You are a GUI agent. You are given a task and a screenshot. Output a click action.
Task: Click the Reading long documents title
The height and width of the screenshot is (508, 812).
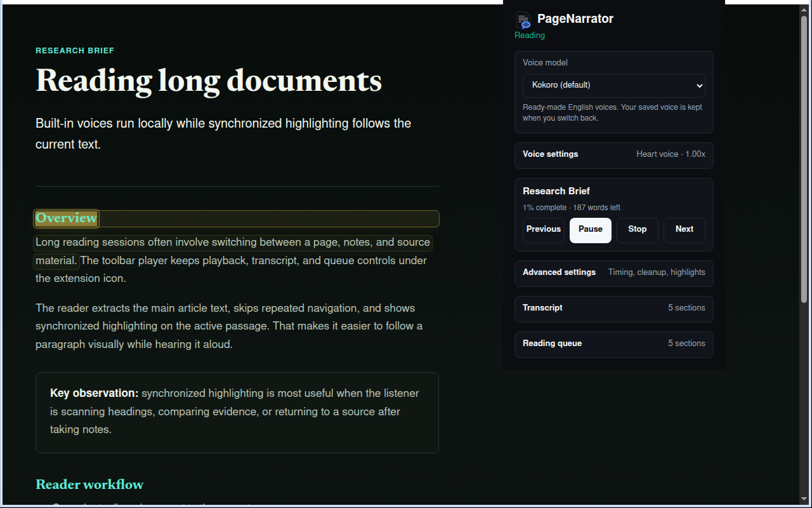209,81
